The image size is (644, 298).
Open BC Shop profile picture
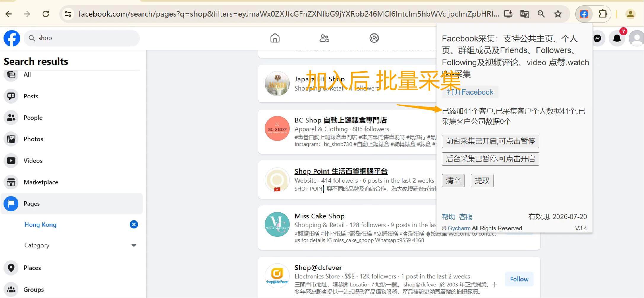277,128
